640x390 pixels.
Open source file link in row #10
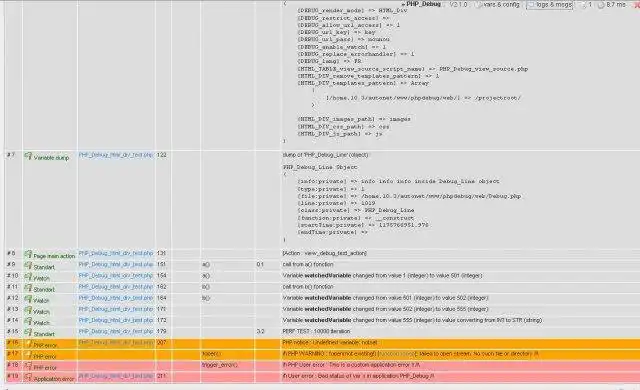pyautogui.click(x=116, y=276)
